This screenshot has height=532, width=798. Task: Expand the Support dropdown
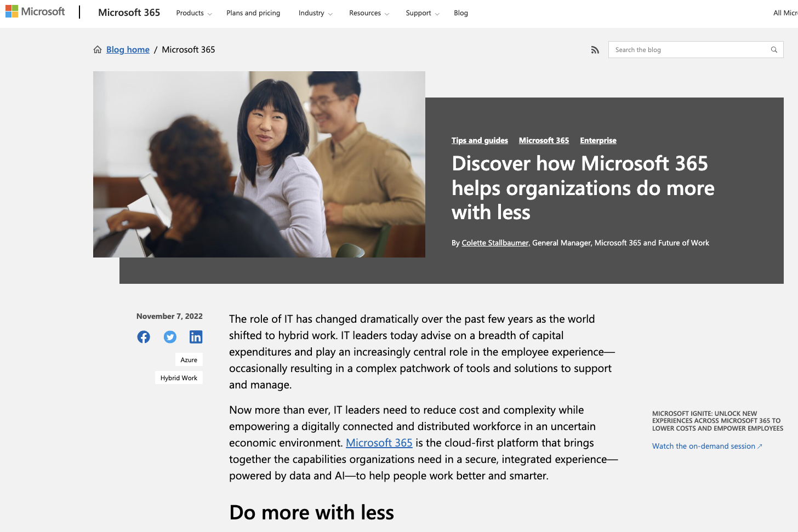coord(423,13)
